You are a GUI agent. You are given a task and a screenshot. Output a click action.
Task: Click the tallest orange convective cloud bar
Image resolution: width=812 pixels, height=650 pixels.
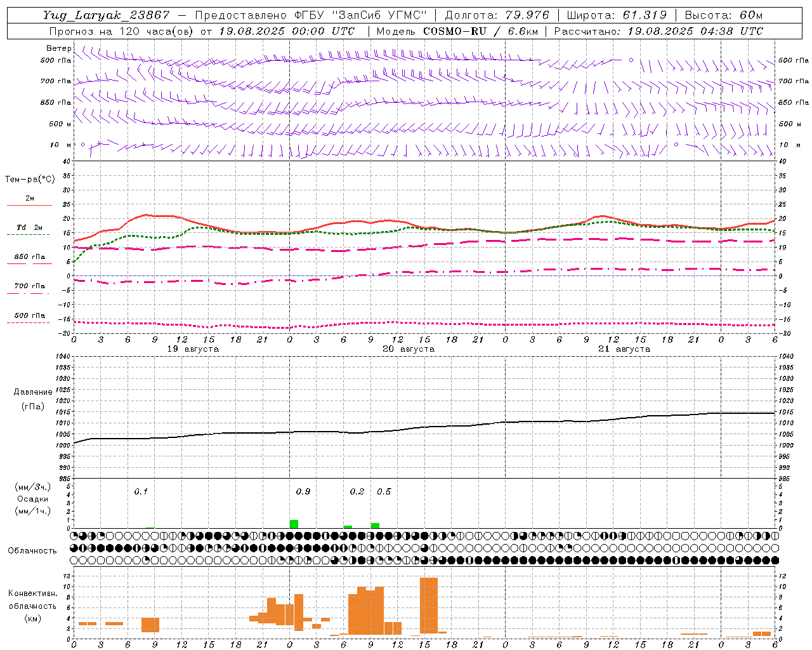point(429,606)
